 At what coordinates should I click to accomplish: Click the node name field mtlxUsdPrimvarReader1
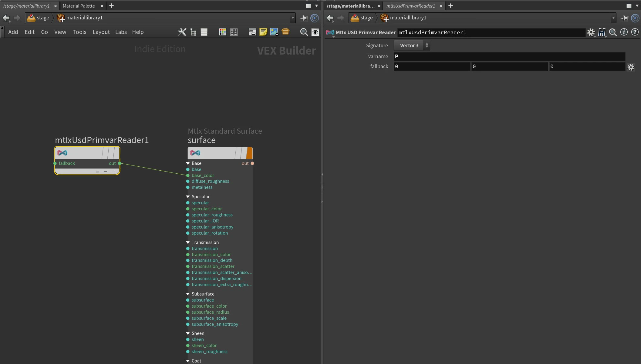[x=491, y=32]
